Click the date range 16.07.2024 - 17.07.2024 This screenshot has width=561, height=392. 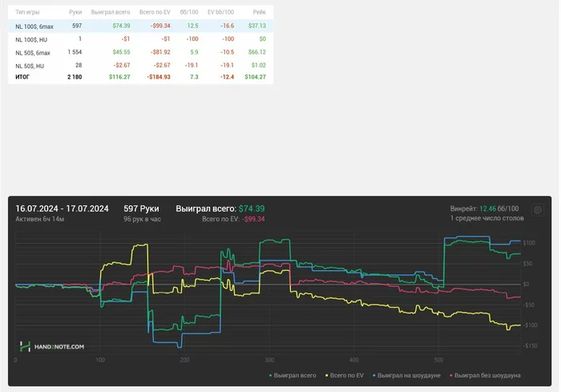(62, 208)
